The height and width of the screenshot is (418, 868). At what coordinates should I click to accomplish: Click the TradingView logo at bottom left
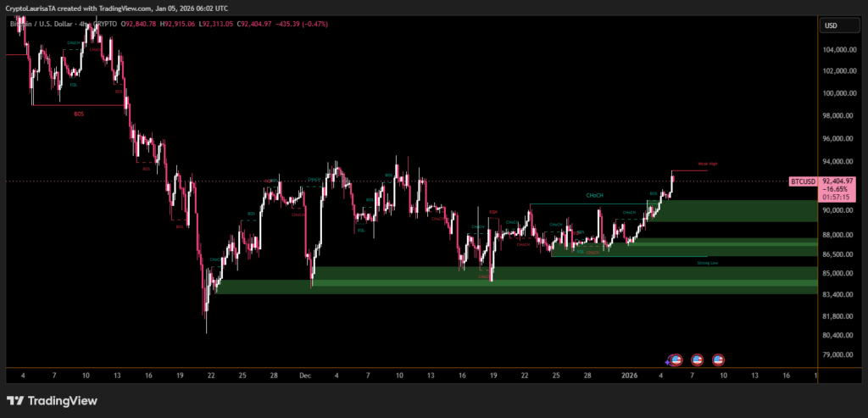tap(52, 400)
